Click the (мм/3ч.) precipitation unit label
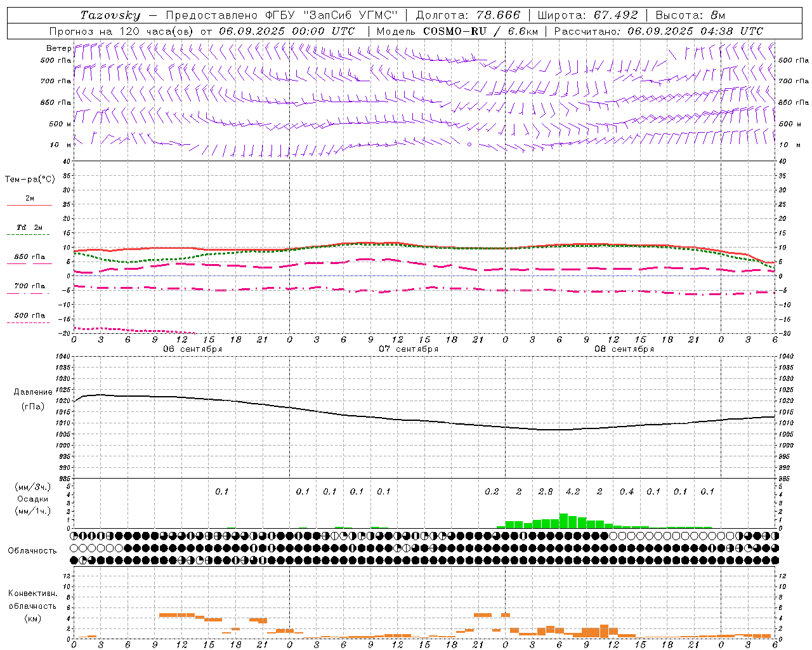812x650 pixels. click(x=32, y=487)
